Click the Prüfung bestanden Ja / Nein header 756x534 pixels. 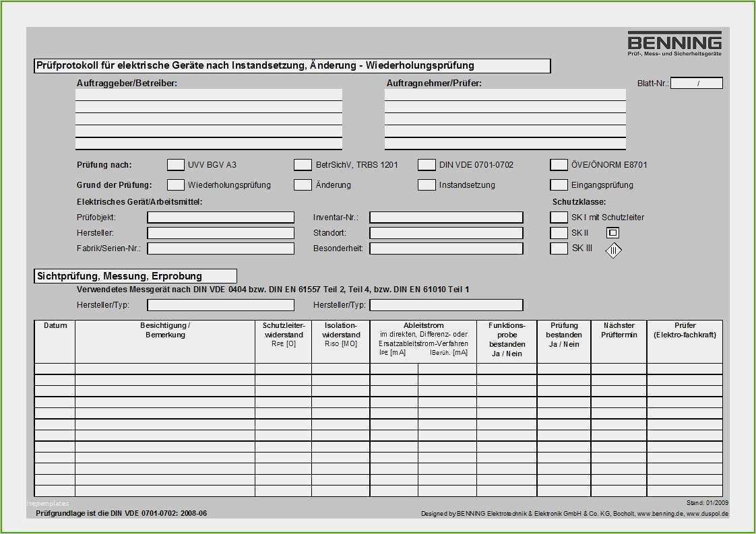coord(564,341)
